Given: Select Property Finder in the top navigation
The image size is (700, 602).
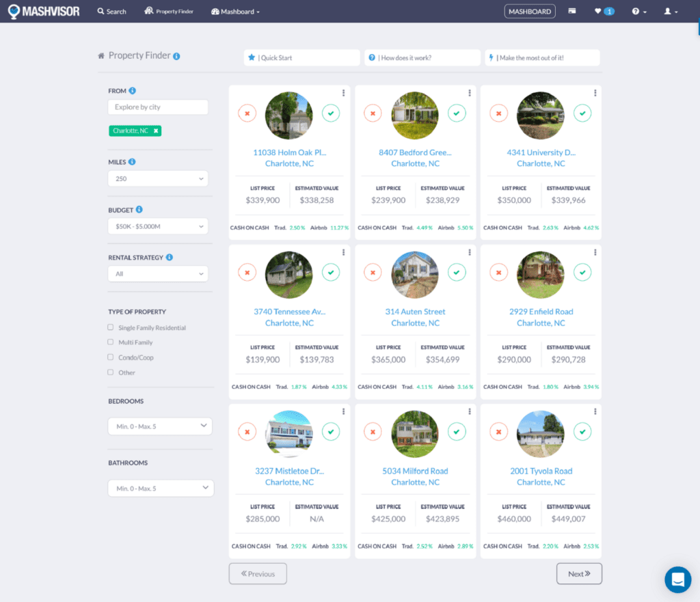Looking at the screenshot, I should [169, 11].
